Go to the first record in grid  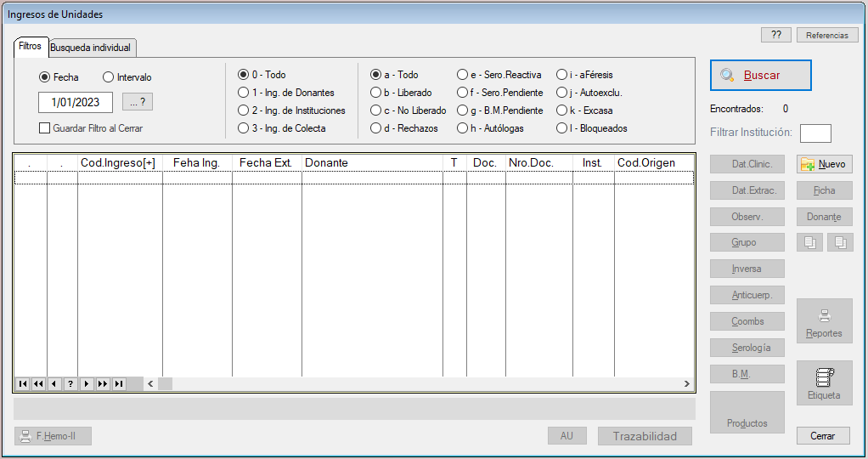click(x=22, y=384)
